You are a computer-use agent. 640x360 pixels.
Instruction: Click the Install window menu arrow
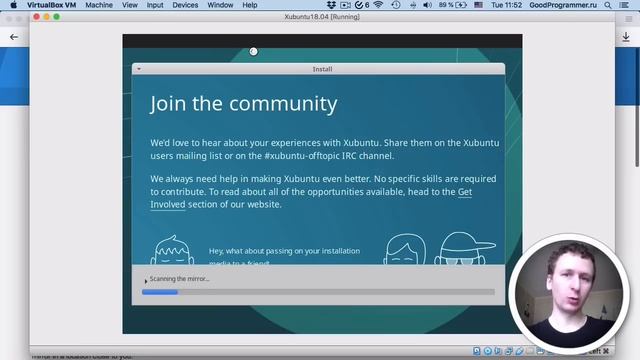(139, 69)
